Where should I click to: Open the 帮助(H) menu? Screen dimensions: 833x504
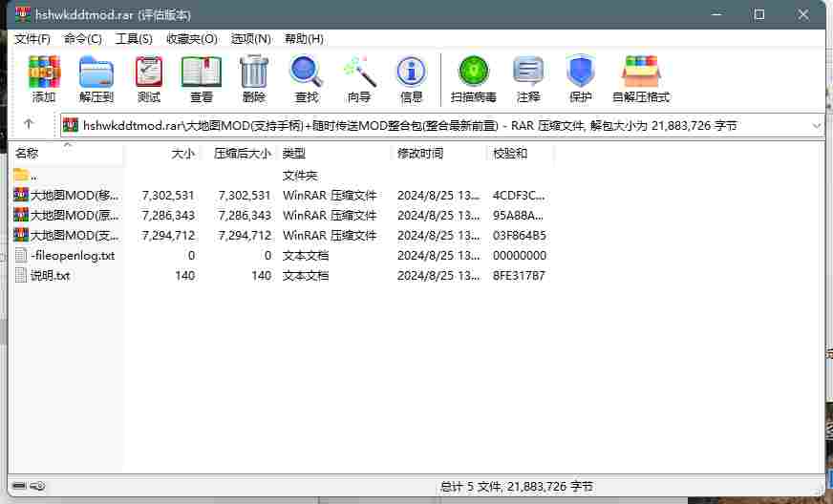click(x=304, y=39)
